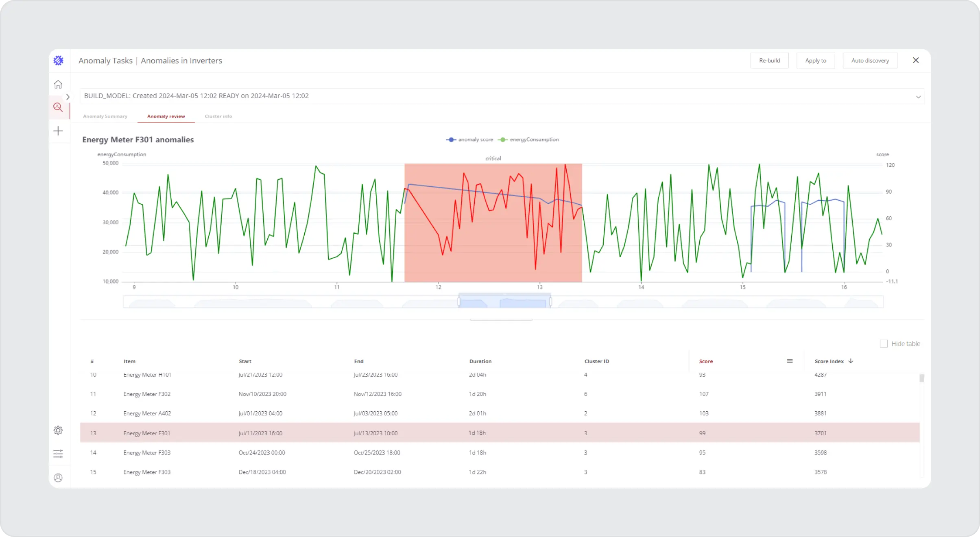Open the Cluster info tab
This screenshot has height=537, width=980.
218,116
